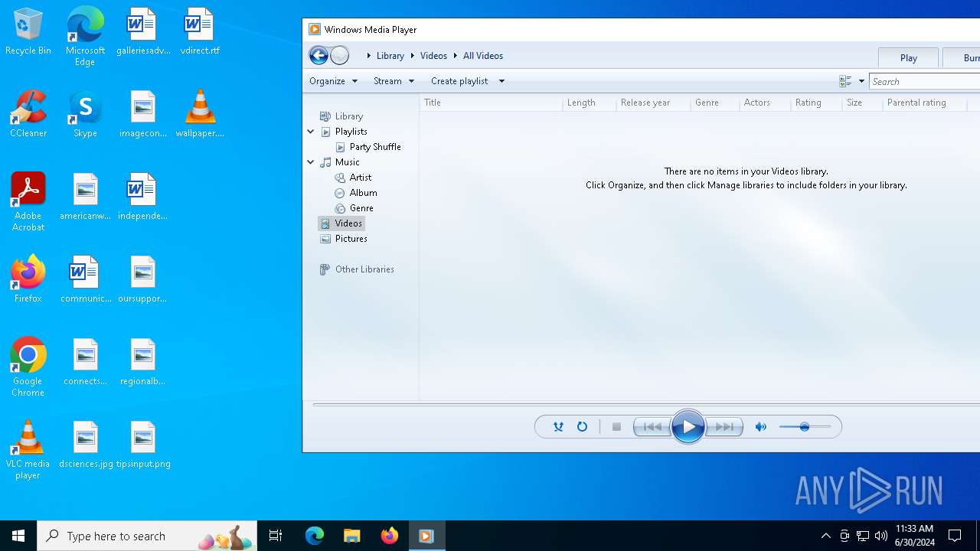Click the large Play button
980x551 pixels.
point(688,427)
